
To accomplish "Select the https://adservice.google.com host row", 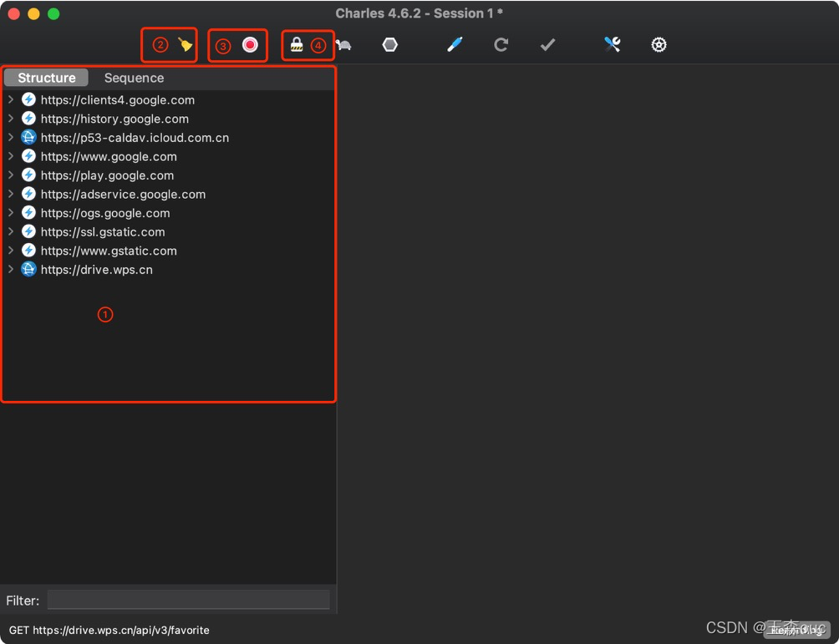I will 169,194.
